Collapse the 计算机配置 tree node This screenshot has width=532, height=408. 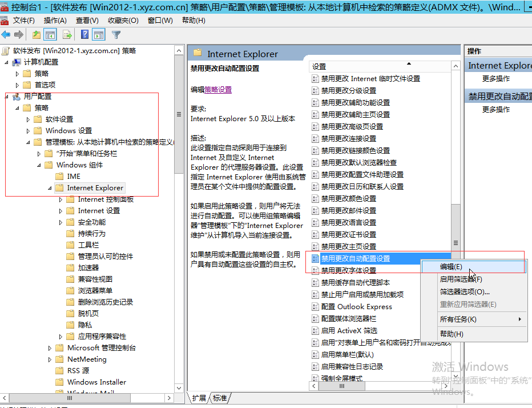[x=6, y=62]
